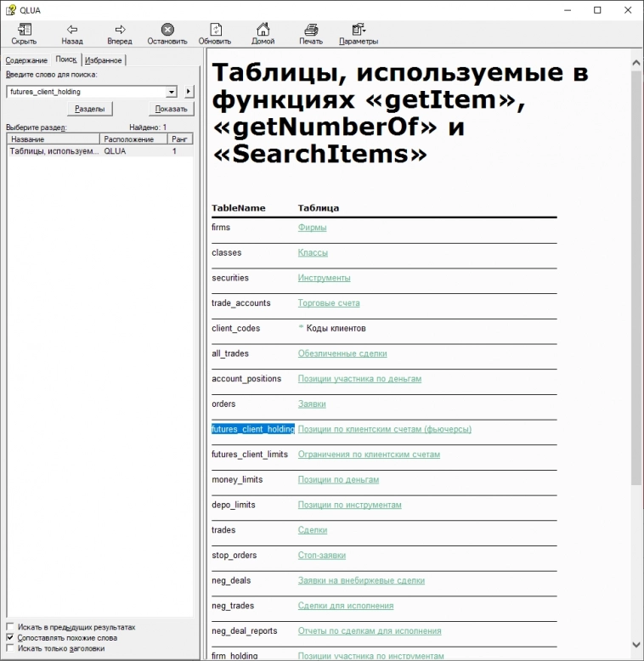
Task: Open the search operators arrow button
Action: (189, 92)
